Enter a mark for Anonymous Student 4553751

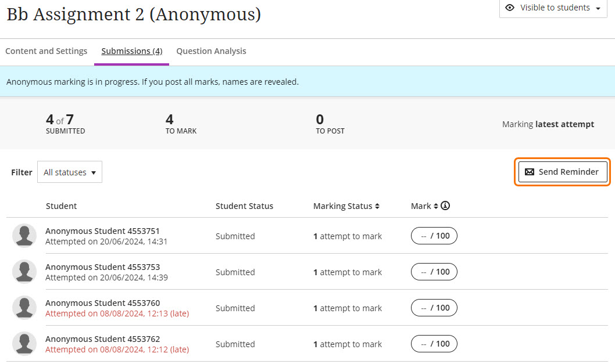(434, 236)
